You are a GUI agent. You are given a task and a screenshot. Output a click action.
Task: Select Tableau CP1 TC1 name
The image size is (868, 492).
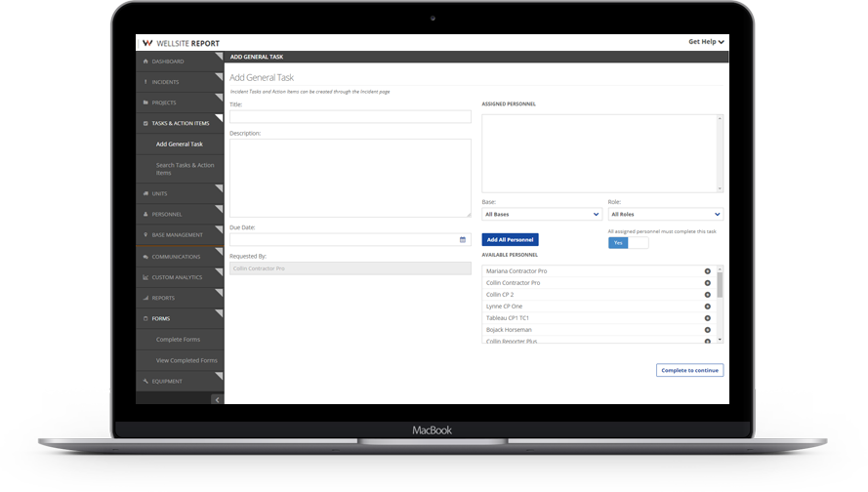pos(508,318)
